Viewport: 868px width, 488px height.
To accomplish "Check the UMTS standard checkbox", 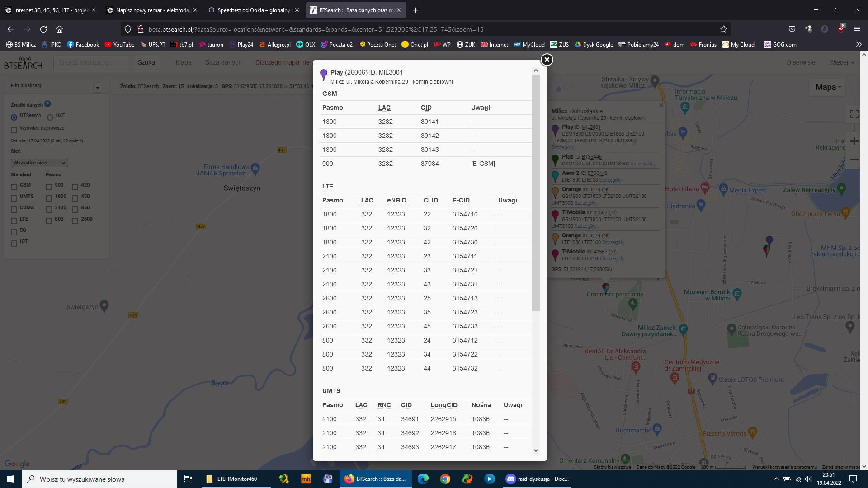I will 14,198.
